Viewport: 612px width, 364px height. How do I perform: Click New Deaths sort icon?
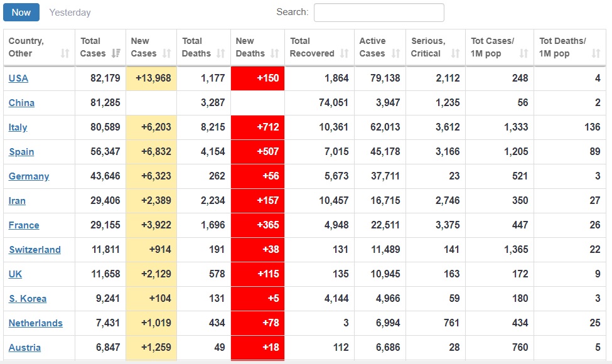[275, 53]
